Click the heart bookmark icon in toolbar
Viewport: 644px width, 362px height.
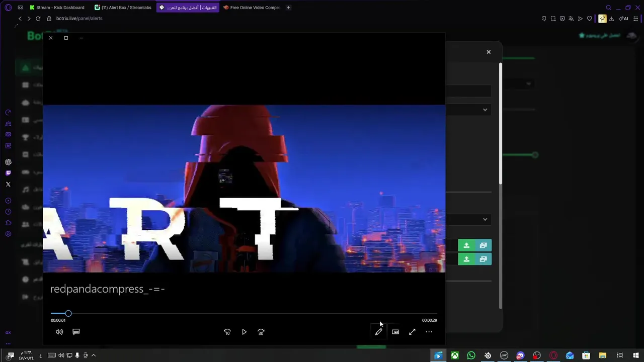coord(590,19)
